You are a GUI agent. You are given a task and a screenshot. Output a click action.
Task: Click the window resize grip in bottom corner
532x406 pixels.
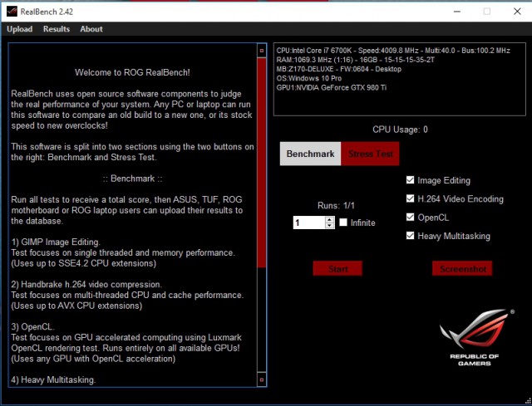click(x=528, y=401)
